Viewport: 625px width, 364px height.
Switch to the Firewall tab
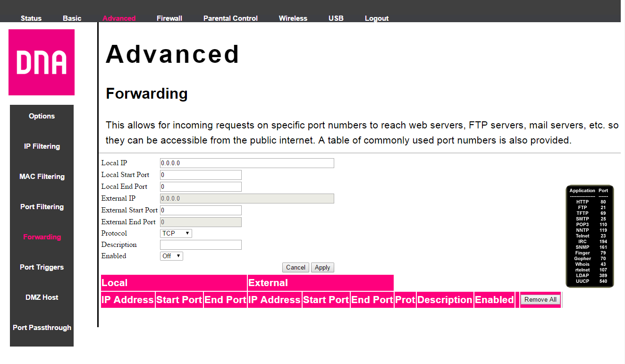169,18
